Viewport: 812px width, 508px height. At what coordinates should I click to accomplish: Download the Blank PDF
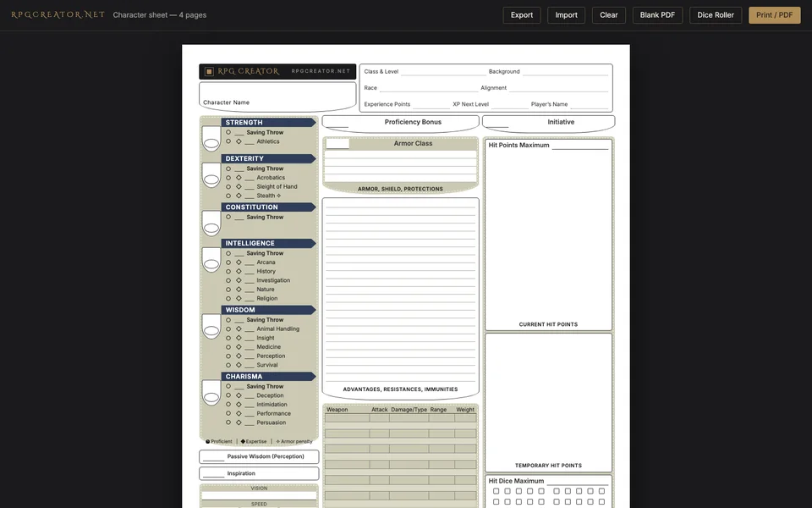[657, 15]
